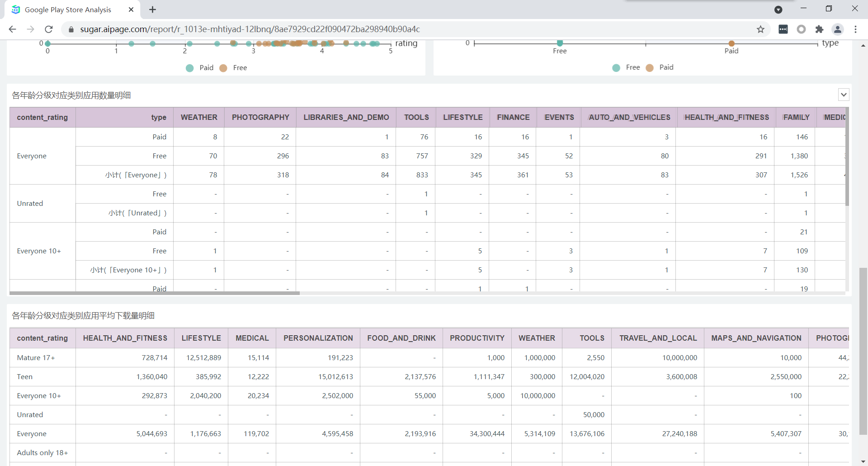
Task: Toggle the Free legend in type chart
Action: (626, 67)
